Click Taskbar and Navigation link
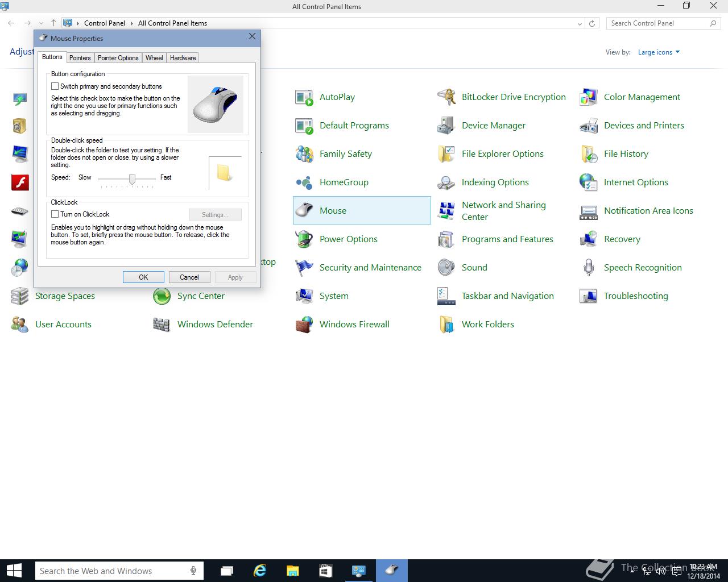 (x=508, y=296)
